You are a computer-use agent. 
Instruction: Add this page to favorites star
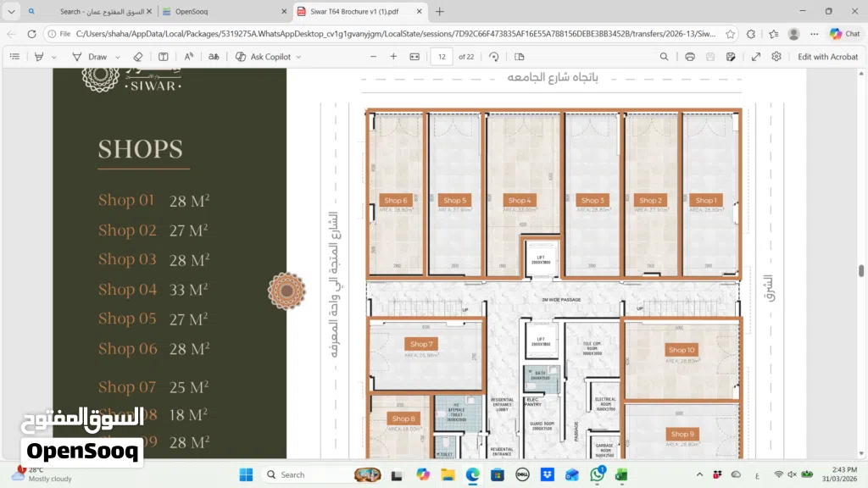click(730, 34)
